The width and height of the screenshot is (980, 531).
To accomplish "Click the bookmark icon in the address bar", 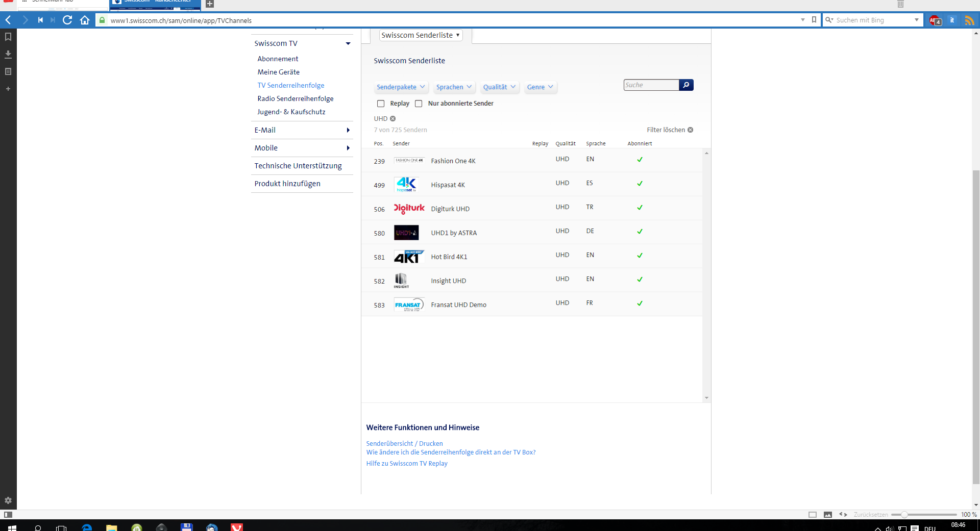I will [814, 20].
